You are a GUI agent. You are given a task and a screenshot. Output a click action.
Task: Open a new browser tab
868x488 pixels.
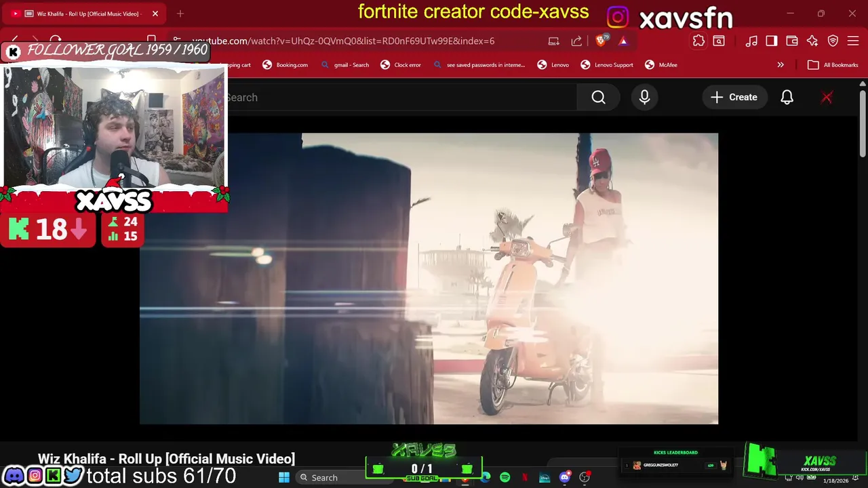tap(180, 14)
